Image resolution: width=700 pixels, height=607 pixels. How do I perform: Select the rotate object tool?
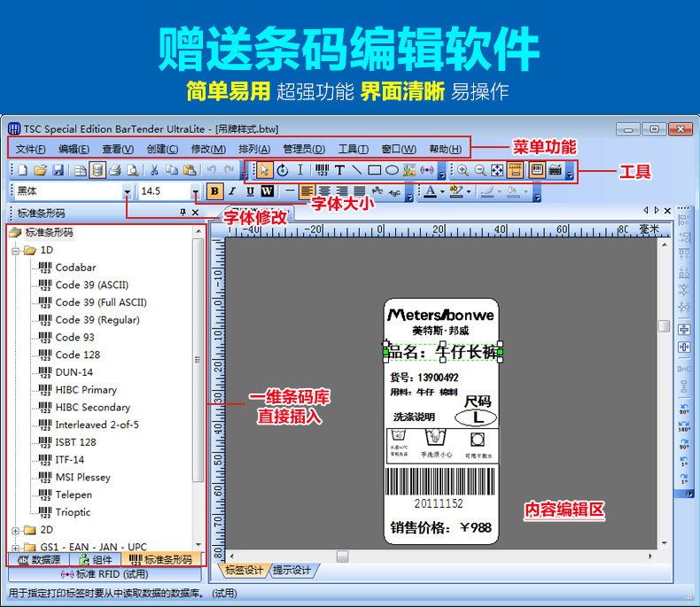pyautogui.click(x=283, y=170)
